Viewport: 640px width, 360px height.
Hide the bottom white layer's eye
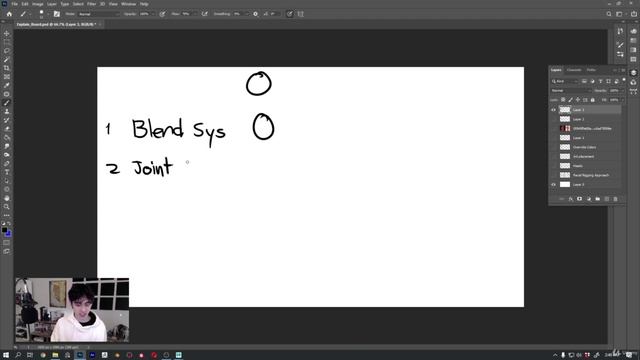pos(553,184)
